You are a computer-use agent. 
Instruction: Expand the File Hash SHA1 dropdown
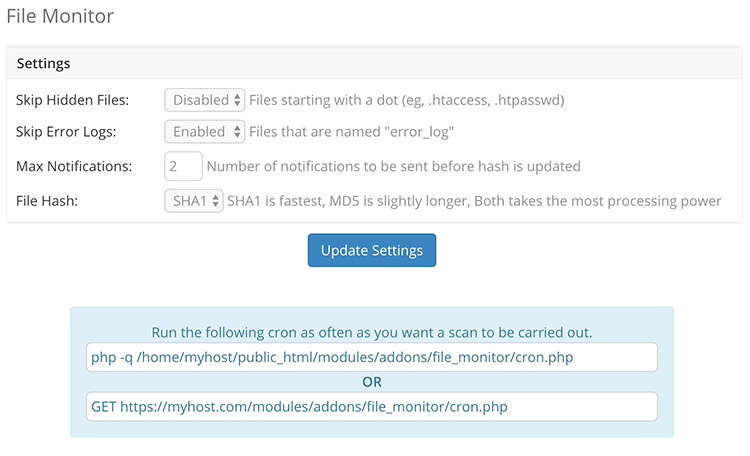193,201
